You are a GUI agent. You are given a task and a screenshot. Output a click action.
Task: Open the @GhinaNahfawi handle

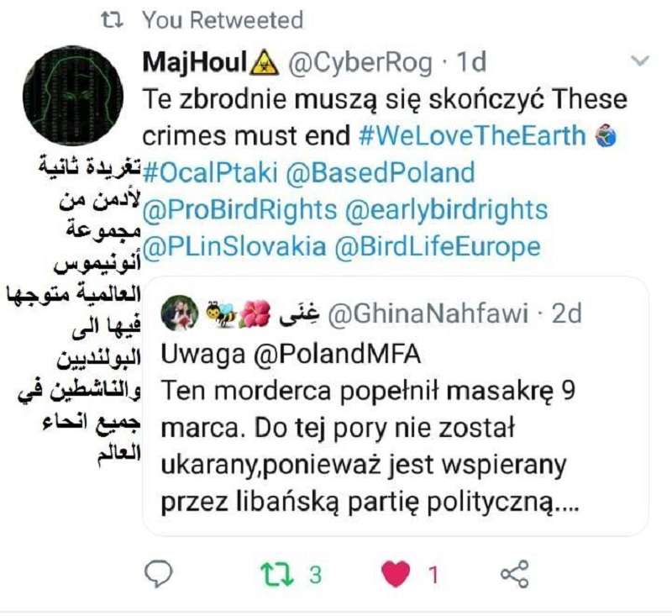[x=428, y=313]
